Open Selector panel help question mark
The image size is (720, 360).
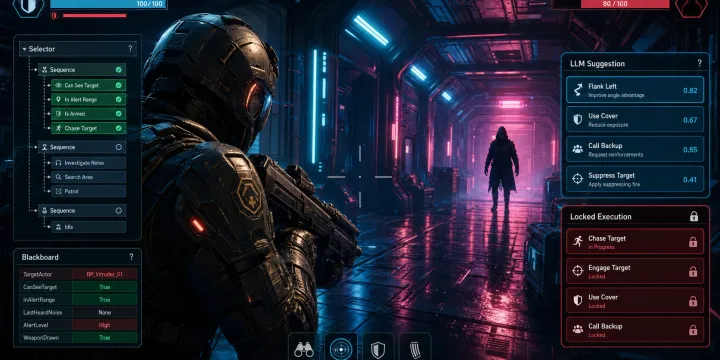point(130,49)
